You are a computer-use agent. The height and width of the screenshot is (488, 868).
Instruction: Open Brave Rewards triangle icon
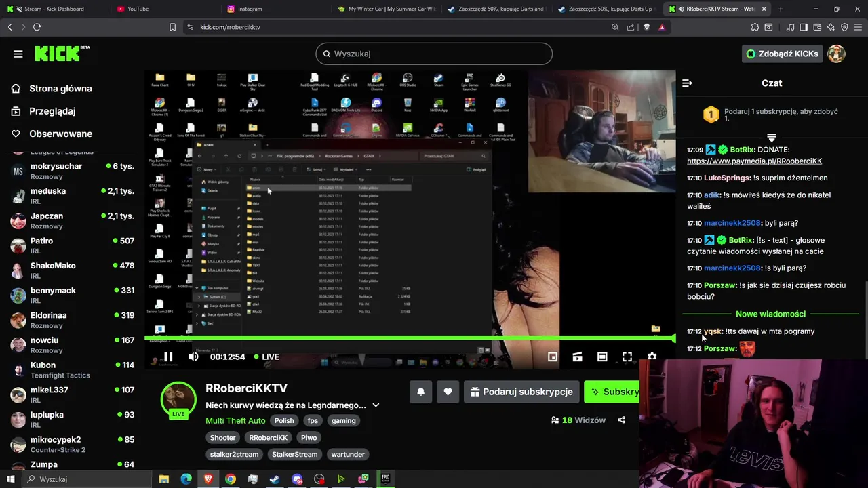(662, 27)
